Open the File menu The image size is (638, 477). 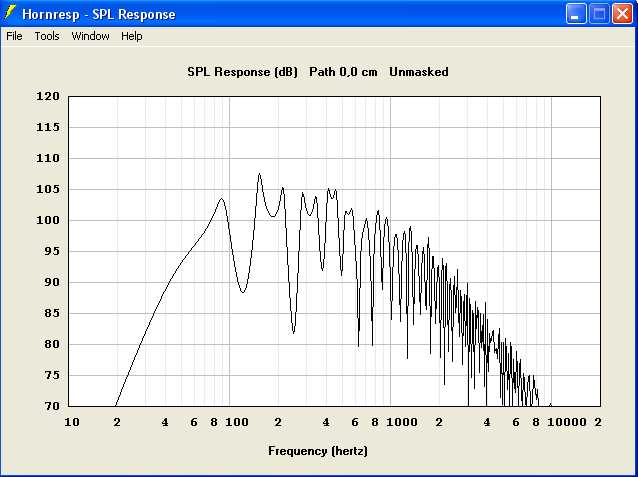click(x=14, y=36)
